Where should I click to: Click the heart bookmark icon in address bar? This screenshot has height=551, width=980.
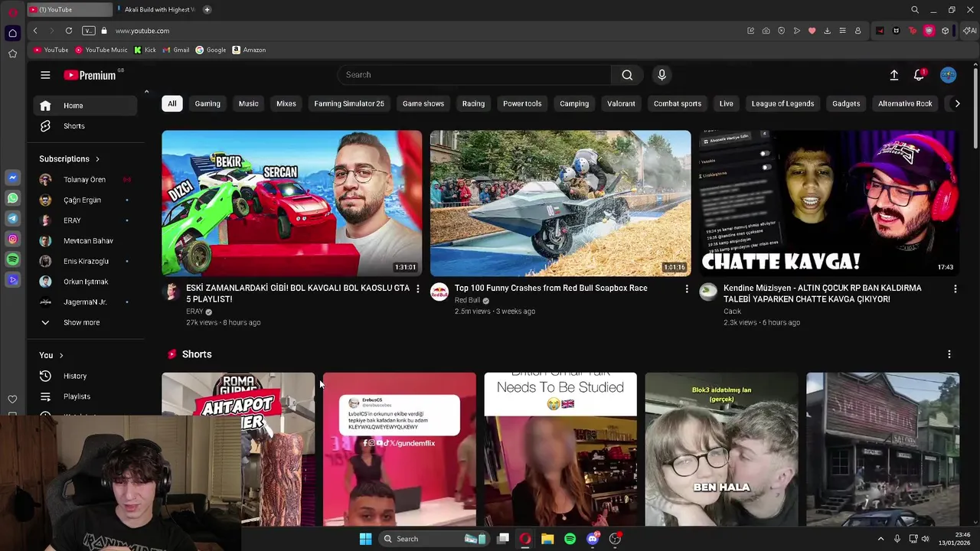[812, 31]
